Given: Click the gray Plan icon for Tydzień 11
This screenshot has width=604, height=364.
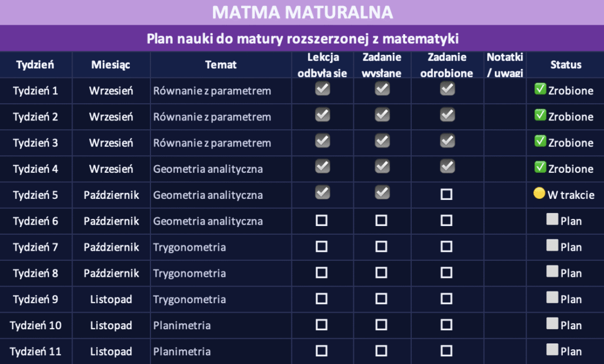Looking at the screenshot, I should pos(552,349).
